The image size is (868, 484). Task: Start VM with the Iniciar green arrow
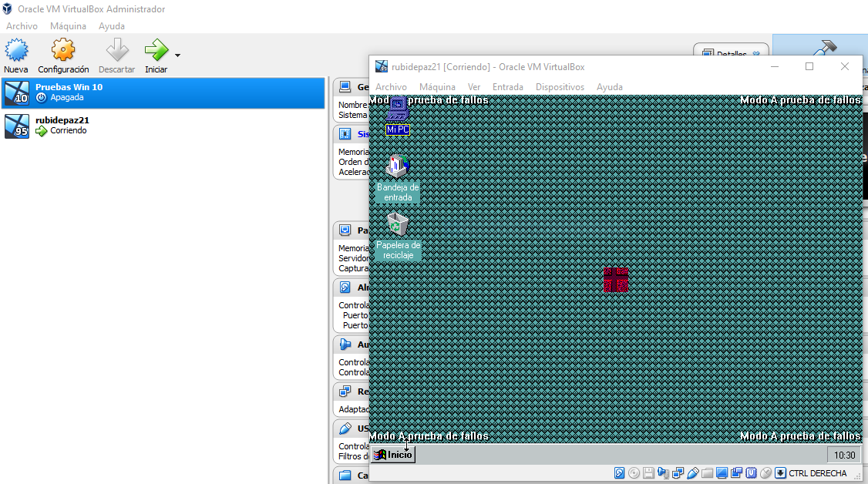click(156, 50)
